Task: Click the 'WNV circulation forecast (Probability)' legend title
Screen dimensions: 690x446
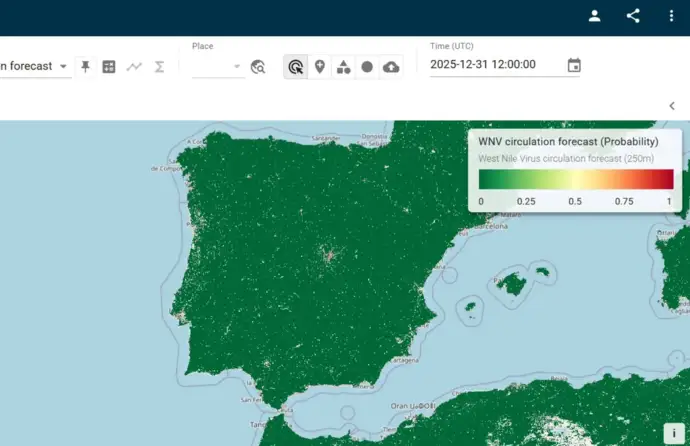Action: tap(568, 142)
